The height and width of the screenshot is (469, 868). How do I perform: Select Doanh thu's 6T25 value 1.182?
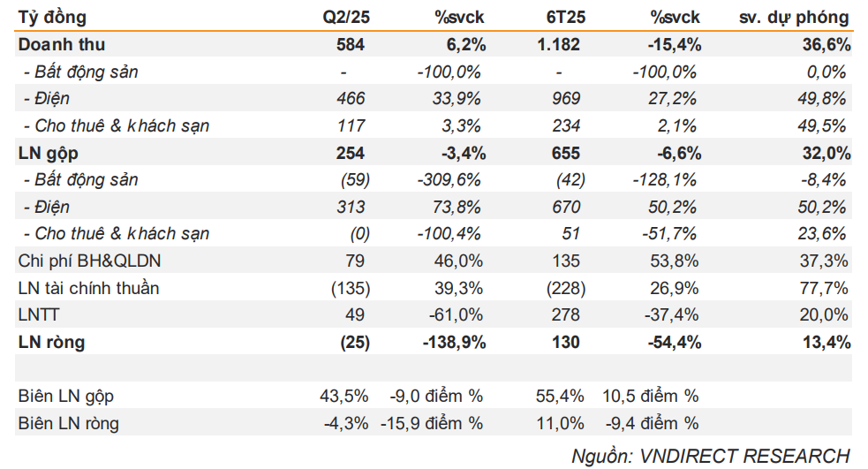click(557, 44)
